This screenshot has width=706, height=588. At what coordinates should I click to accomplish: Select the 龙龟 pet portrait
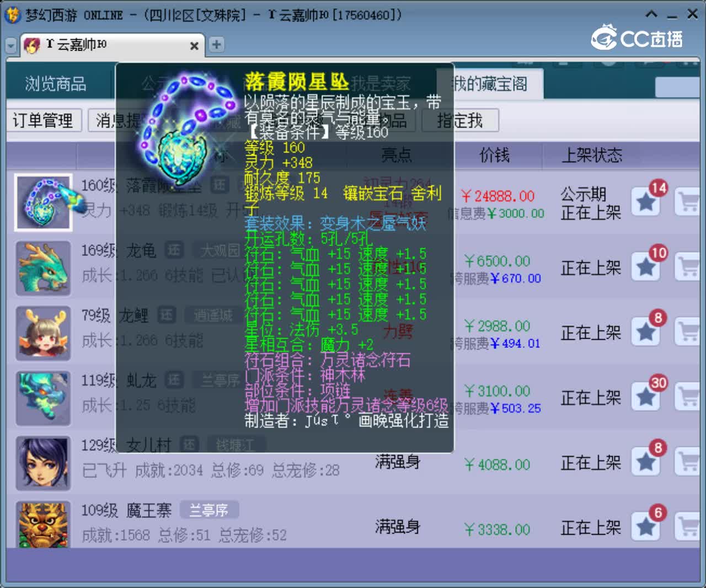click(43, 268)
